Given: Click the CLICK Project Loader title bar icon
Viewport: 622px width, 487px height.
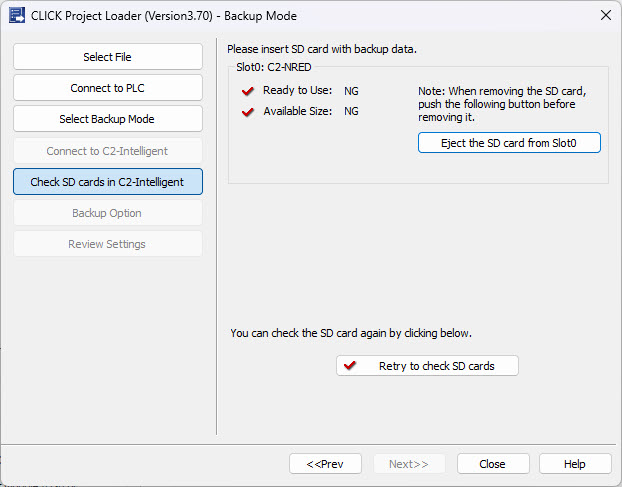Looking at the screenshot, I should pos(17,15).
